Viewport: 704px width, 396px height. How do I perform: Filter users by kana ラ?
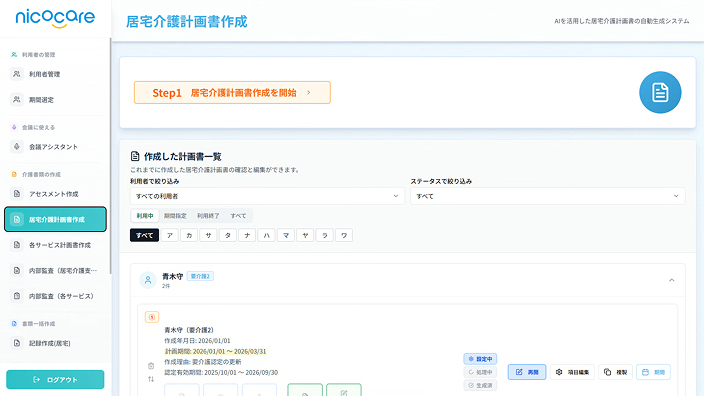(324, 235)
